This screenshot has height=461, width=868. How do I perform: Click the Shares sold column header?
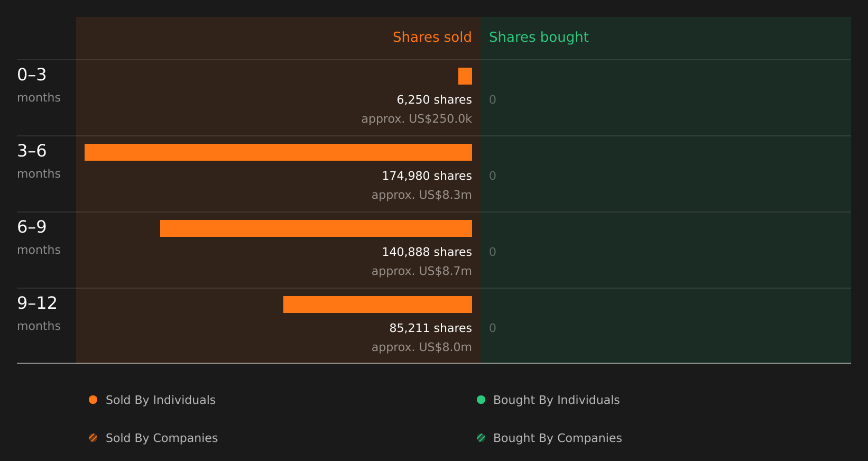point(432,37)
